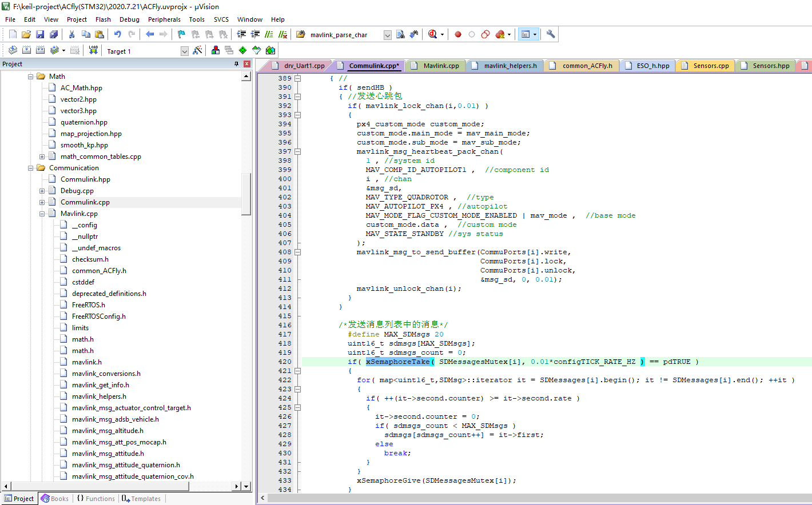The image size is (812, 505).
Task: Switch to Sensors.cpp tab
Action: pyautogui.click(x=706, y=66)
